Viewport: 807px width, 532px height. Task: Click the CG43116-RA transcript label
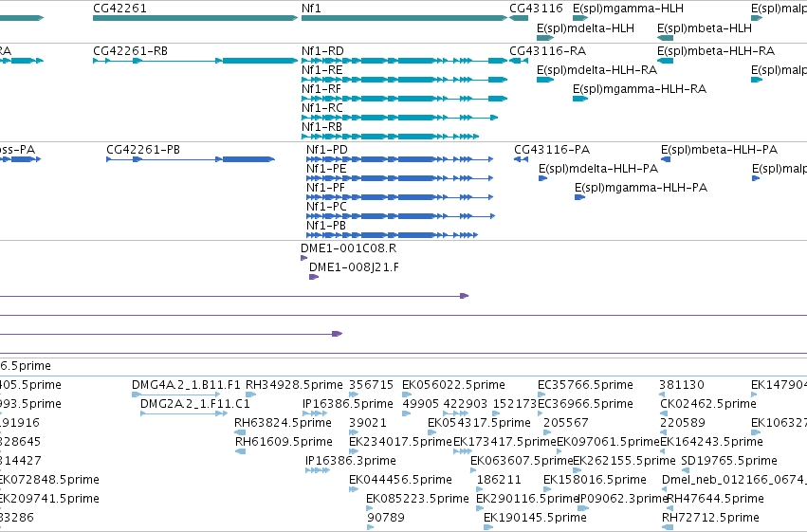547,51
